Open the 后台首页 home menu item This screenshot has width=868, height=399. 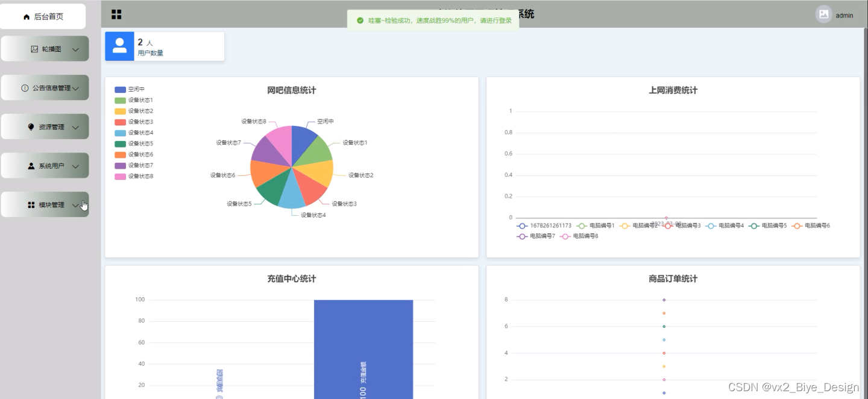pos(43,16)
